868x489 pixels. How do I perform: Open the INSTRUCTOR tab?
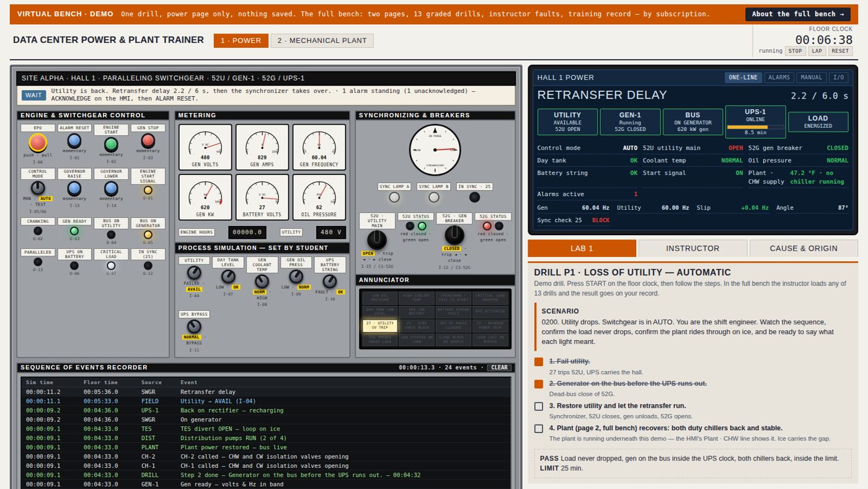click(693, 248)
